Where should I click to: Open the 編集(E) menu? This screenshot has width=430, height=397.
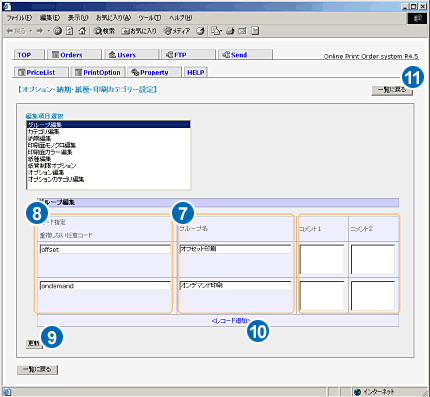point(50,18)
